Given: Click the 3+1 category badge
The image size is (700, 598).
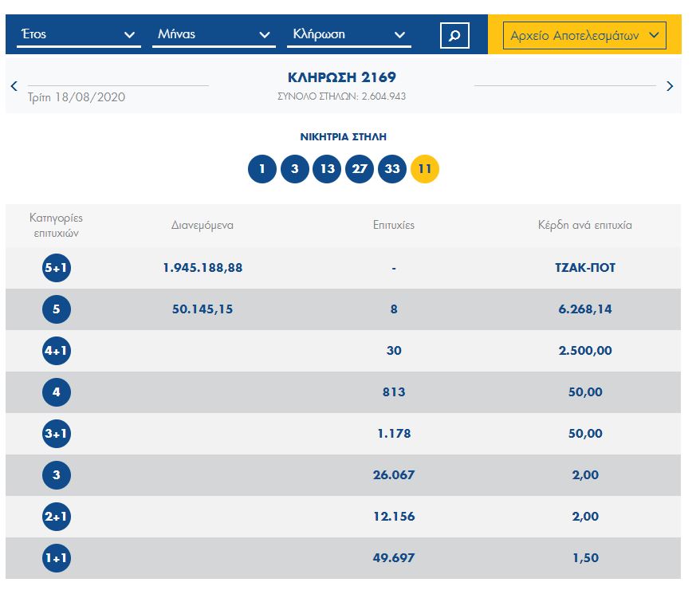Looking at the screenshot, I should point(57,434).
